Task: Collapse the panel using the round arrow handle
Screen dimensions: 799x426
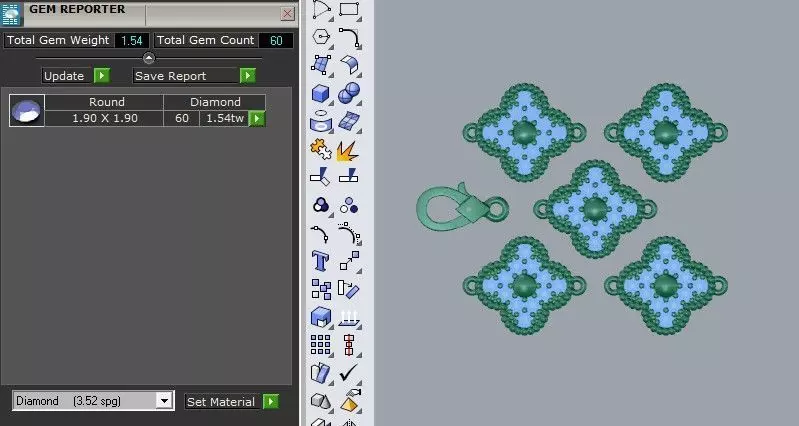Action: (x=148, y=58)
